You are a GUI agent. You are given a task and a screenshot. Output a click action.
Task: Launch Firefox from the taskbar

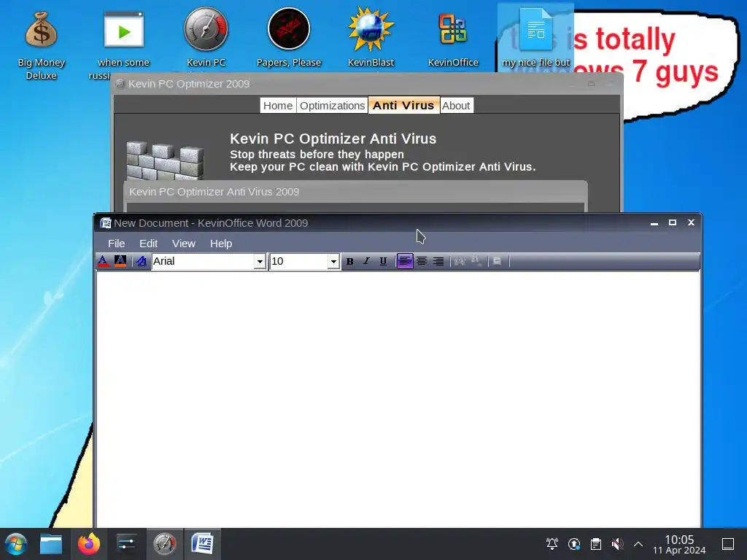tap(89, 544)
